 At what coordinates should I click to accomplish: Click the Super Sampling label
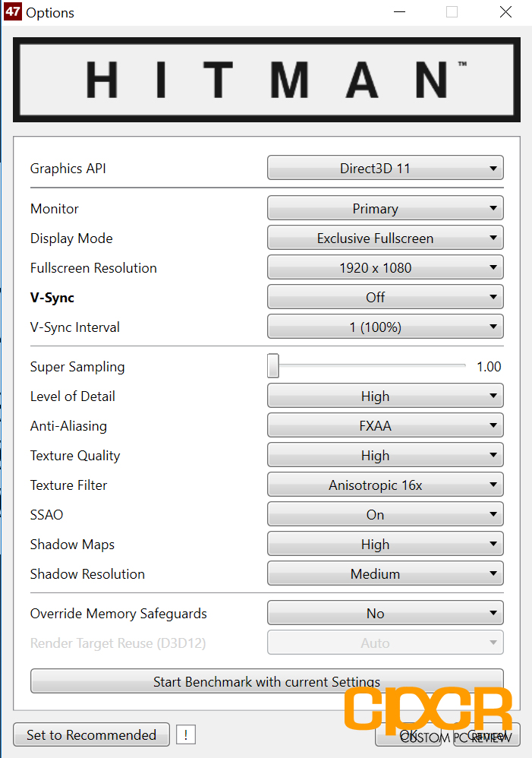(x=77, y=367)
